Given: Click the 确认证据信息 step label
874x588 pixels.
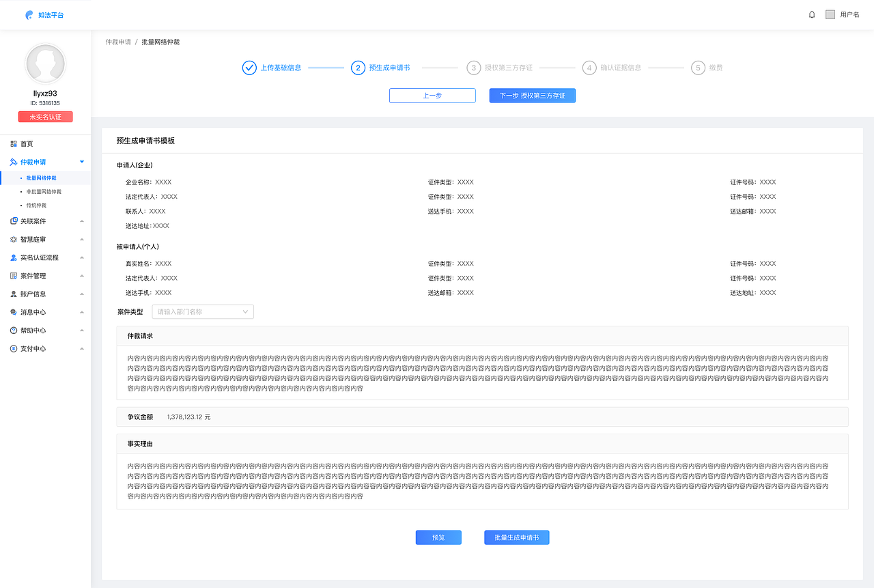Looking at the screenshot, I should tap(621, 68).
